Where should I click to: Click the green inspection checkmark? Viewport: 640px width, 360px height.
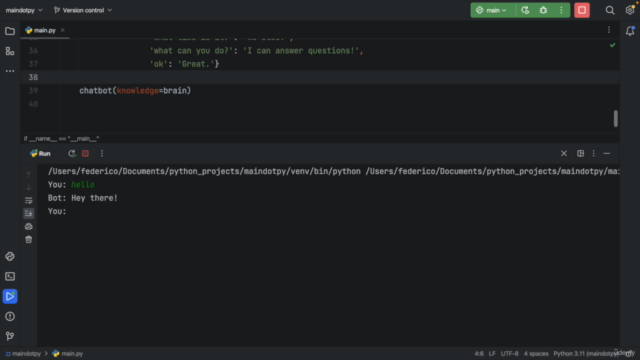point(612,45)
